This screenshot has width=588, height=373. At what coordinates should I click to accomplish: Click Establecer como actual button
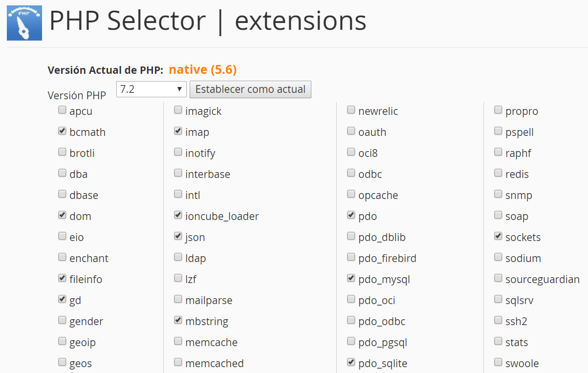(x=250, y=89)
